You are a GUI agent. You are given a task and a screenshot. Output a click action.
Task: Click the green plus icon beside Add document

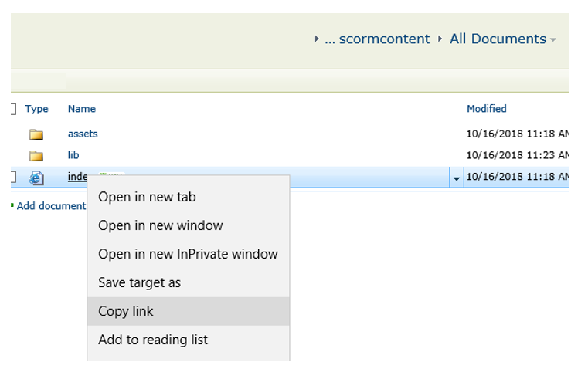pos(12,206)
